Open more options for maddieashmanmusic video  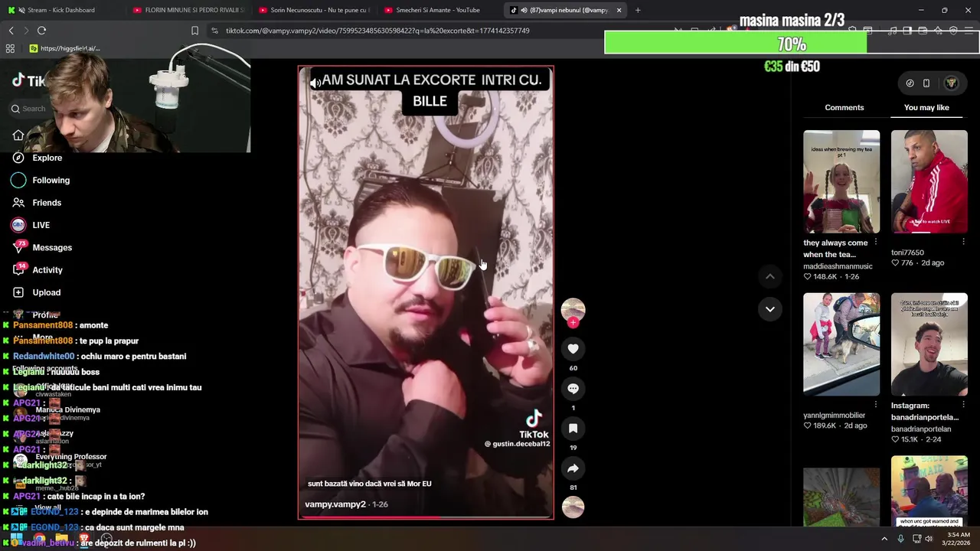[876, 243]
